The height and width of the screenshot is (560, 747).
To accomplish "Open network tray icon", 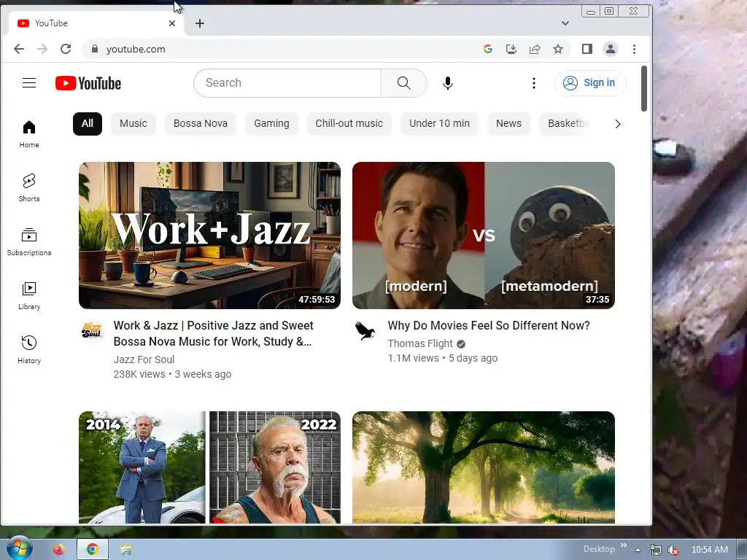I will pos(656,550).
